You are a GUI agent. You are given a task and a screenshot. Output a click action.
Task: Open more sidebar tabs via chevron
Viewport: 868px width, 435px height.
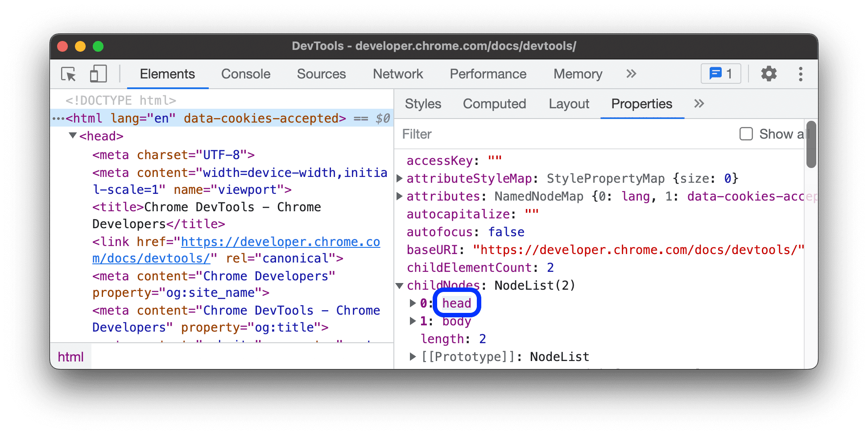699,104
